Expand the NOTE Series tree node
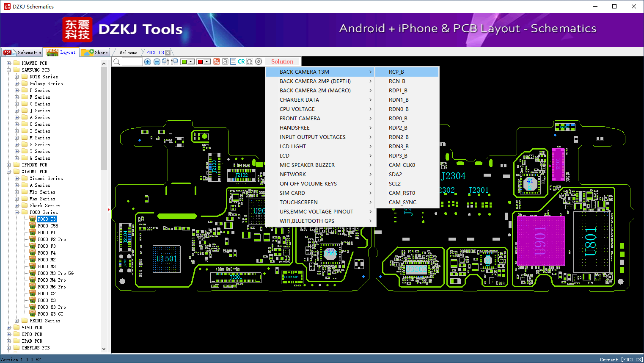The height and width of the screenshot is (363, 644). click(17, 77)
